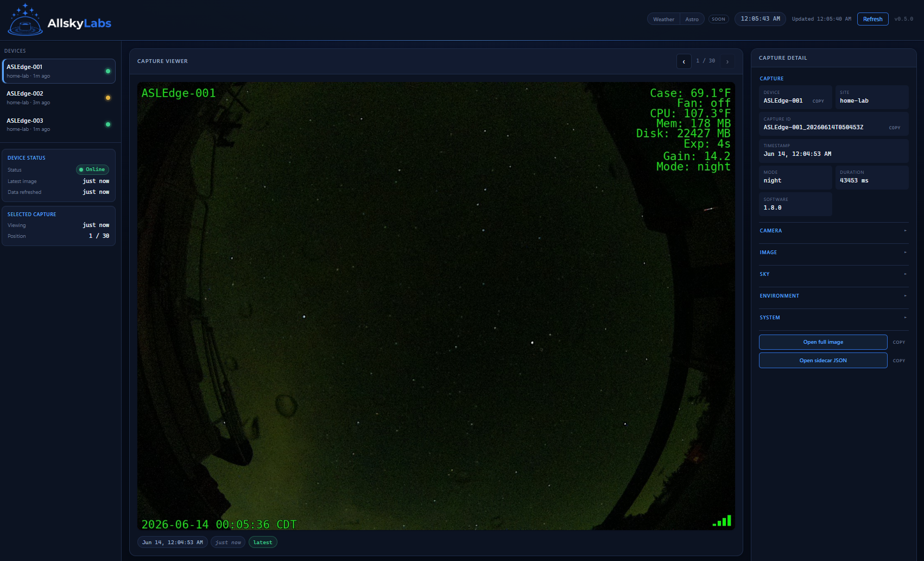The width and height of the screenshot is (924, 561).
Task: Click the capture ID text ASLEdge-001_20260614T050453Z
Action: [813, 128]
